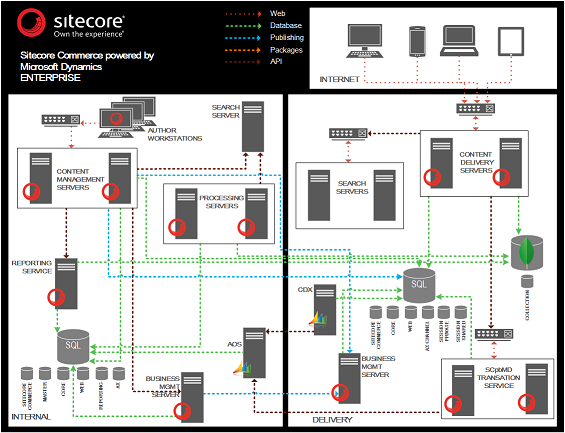Click the Database legend label
565x433 pixels.
tap(286, 26)
